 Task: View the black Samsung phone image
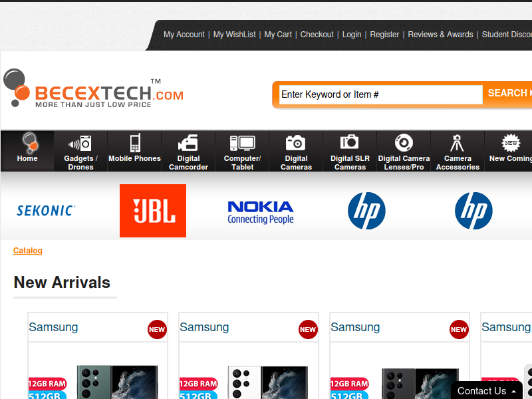[x=420, y=384]
